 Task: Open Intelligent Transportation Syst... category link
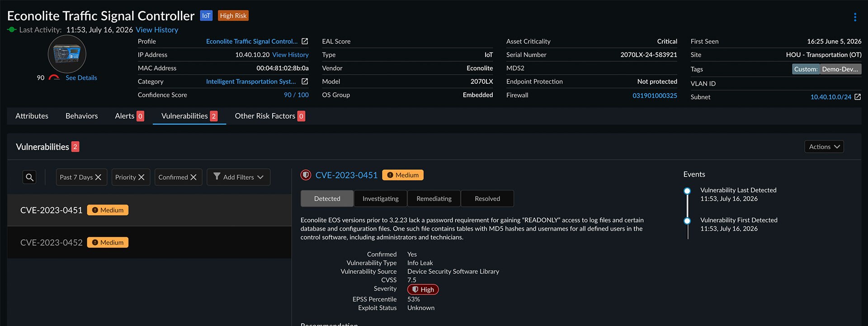click(251, 81)
